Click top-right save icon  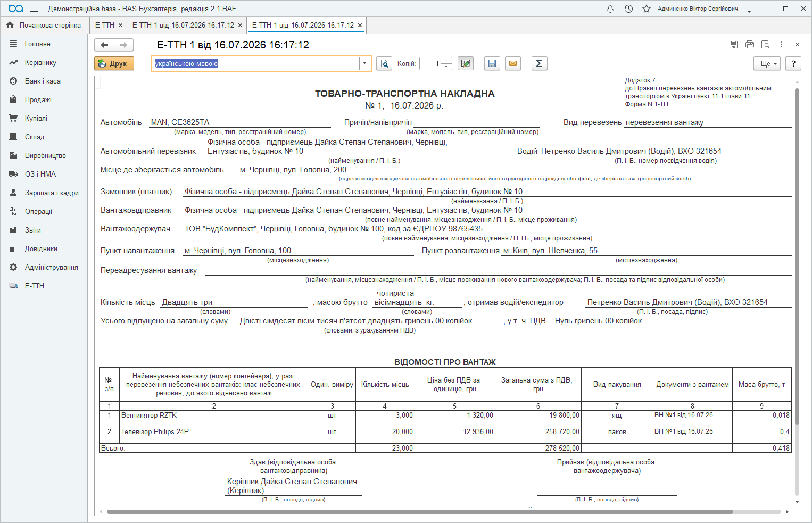[733, 45]
